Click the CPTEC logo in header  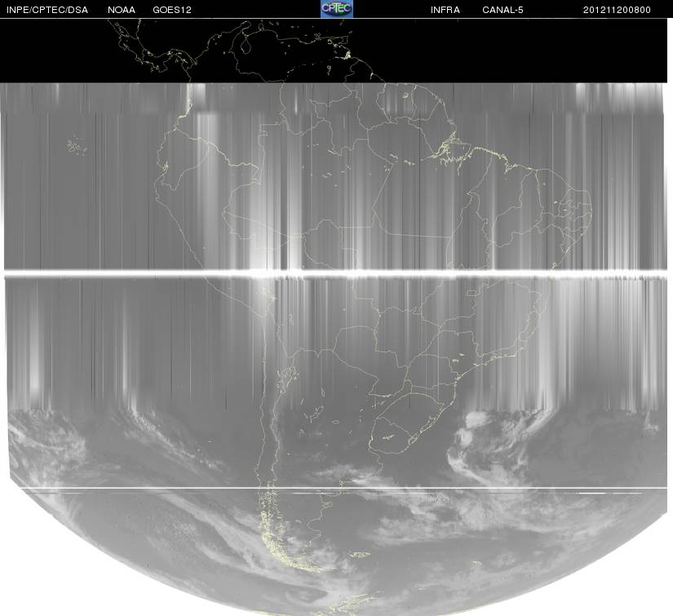click(x=337, y=9)
